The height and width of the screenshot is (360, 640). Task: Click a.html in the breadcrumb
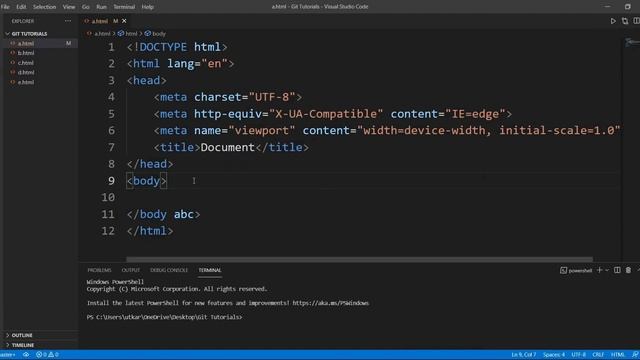point(102,33)
